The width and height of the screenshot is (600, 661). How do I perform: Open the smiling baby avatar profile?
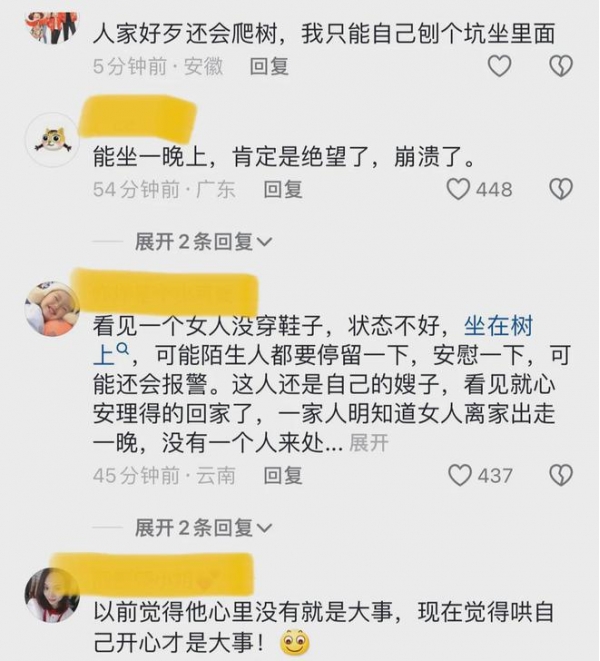(52, 309)
